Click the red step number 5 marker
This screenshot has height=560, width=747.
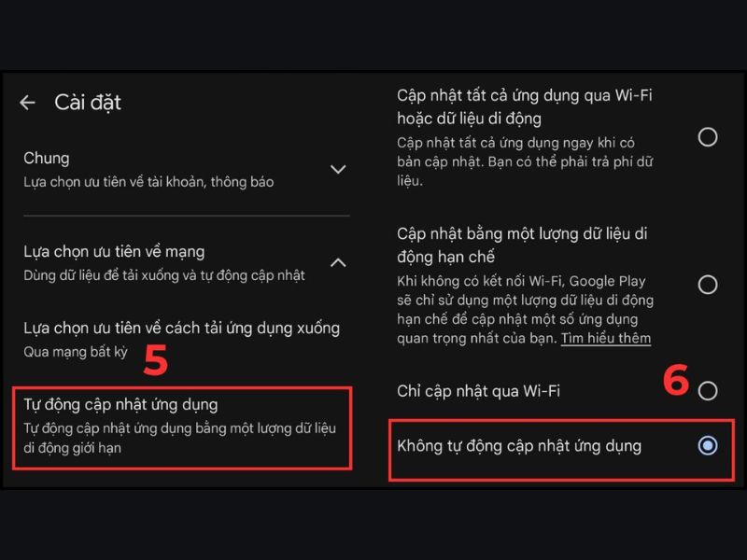click(156, 359)
